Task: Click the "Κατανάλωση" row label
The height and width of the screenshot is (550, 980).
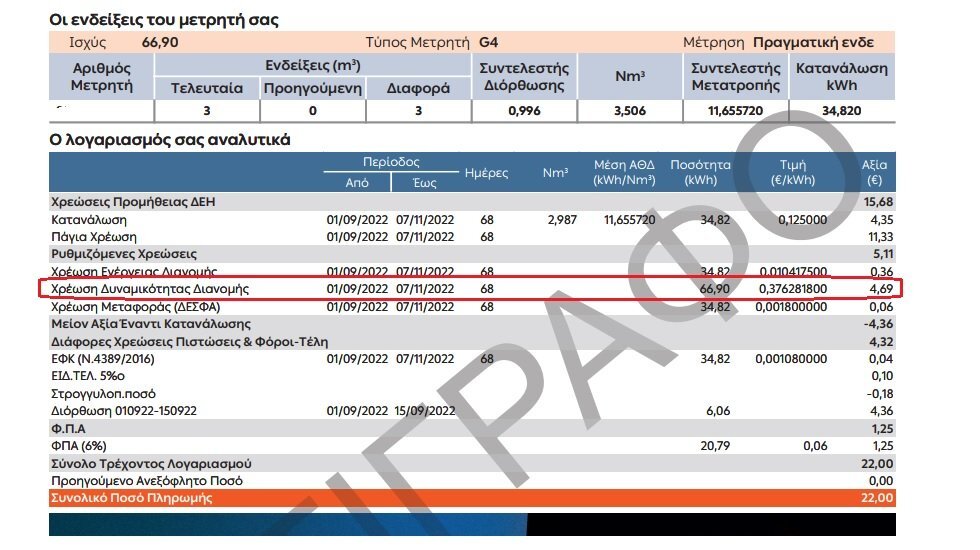Action: coord(89,220)
